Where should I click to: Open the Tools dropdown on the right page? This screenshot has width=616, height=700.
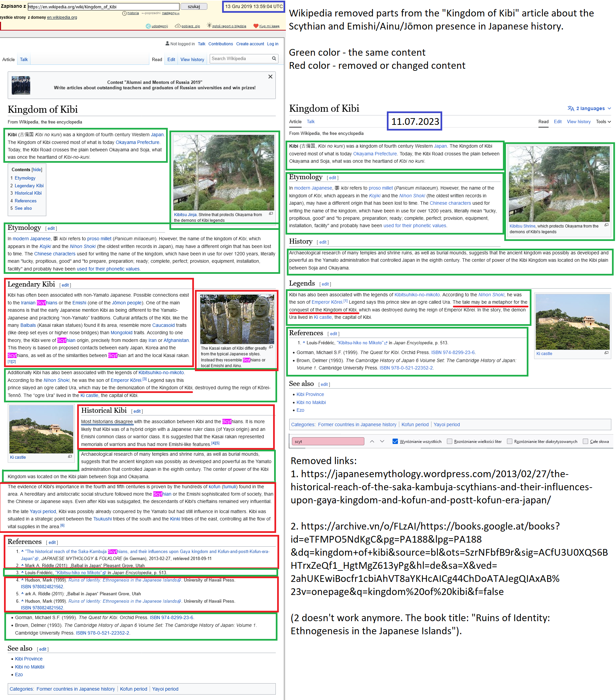603,121
